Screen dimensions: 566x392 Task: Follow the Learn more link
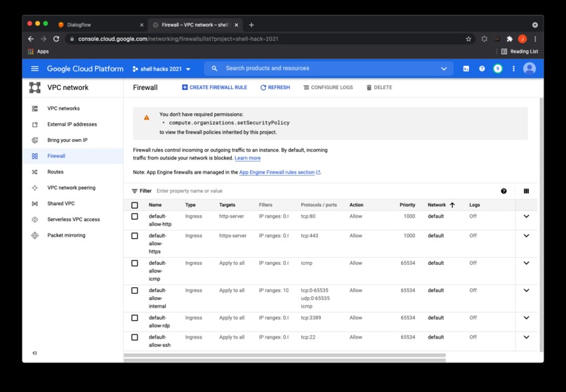pyautogui.click(x=248, y=158)
